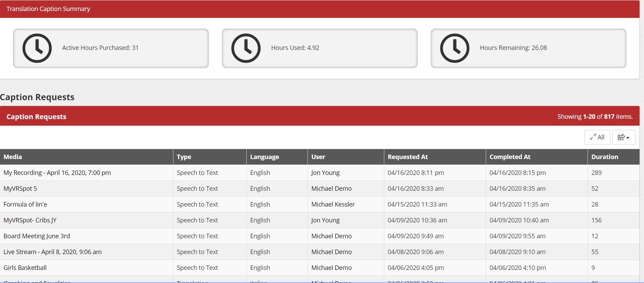Sort by the Language column header
Image resolution: width=644 pixels, height=283 pixels.
coord(264,157)
